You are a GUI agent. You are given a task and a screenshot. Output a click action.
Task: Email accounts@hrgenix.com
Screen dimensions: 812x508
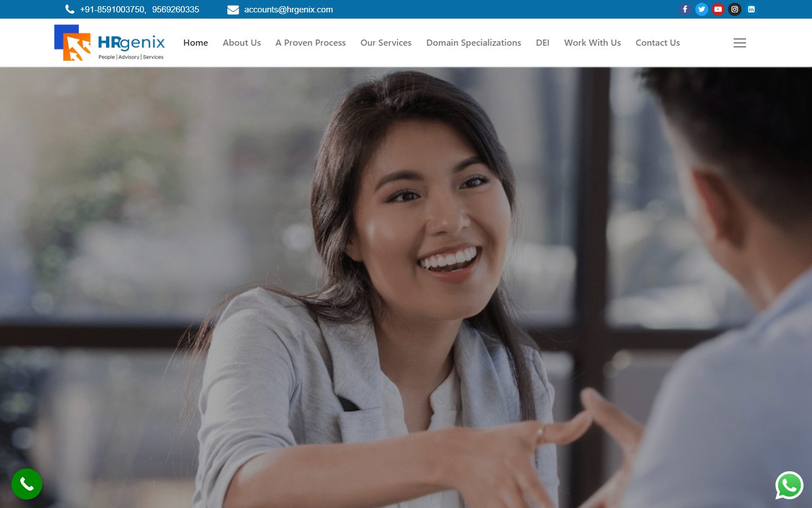pyautogui.click(x=289, y=10)
